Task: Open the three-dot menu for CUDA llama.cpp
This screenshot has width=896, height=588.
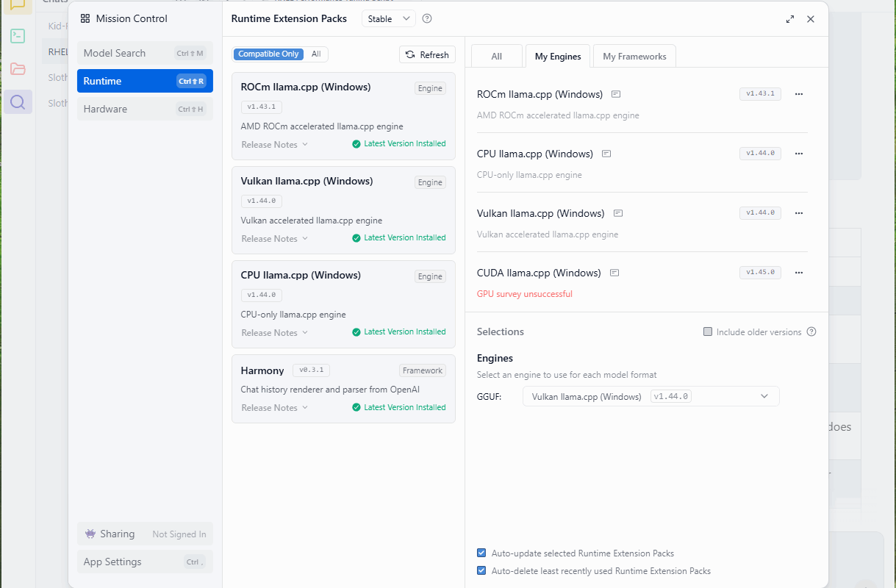Action: 799,273
